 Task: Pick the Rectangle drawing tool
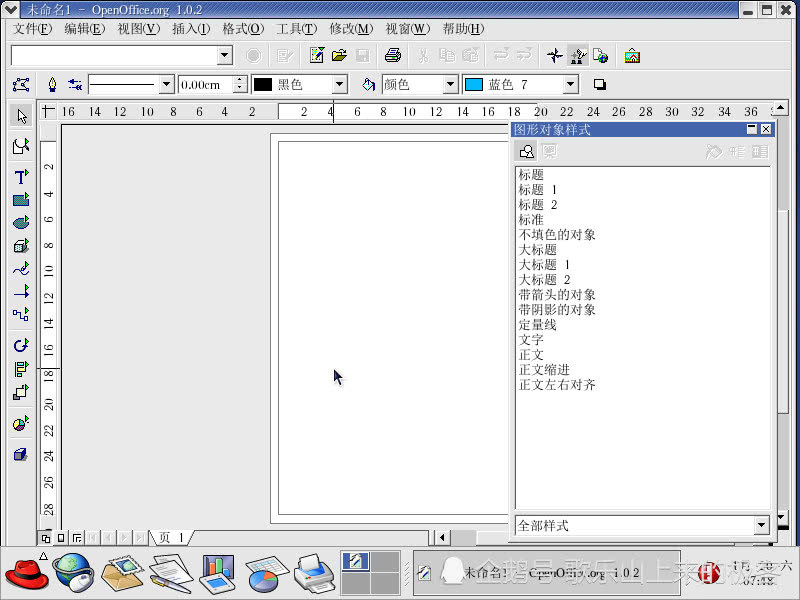21,199
